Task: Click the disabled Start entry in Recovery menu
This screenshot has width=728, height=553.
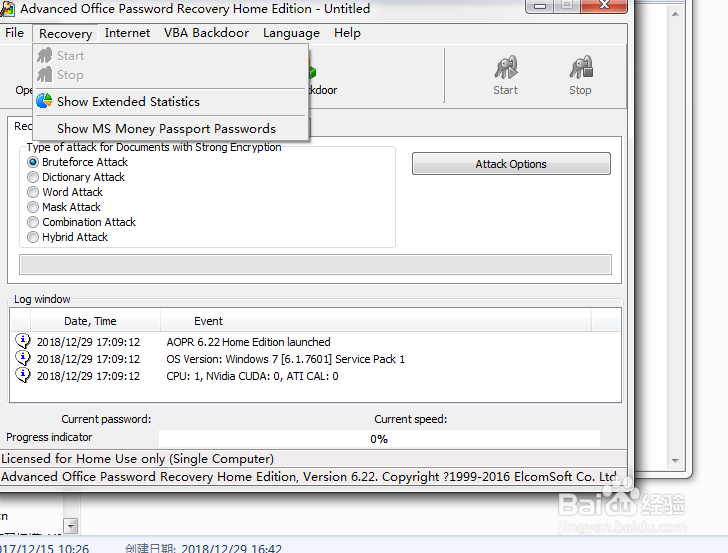Action: click(x=170, y=56)
